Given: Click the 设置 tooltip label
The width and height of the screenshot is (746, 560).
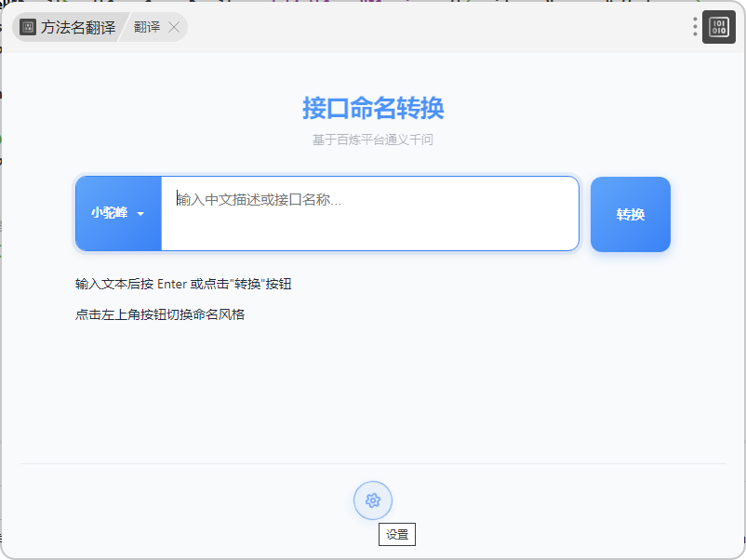Looking at the screenshot, I should (x=397, y=535).
